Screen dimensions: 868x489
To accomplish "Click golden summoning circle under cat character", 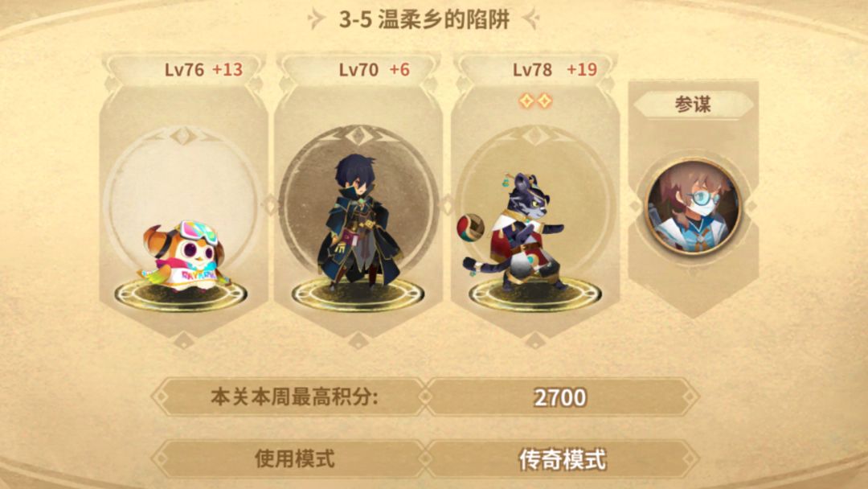I will click(x=535, y=294).
